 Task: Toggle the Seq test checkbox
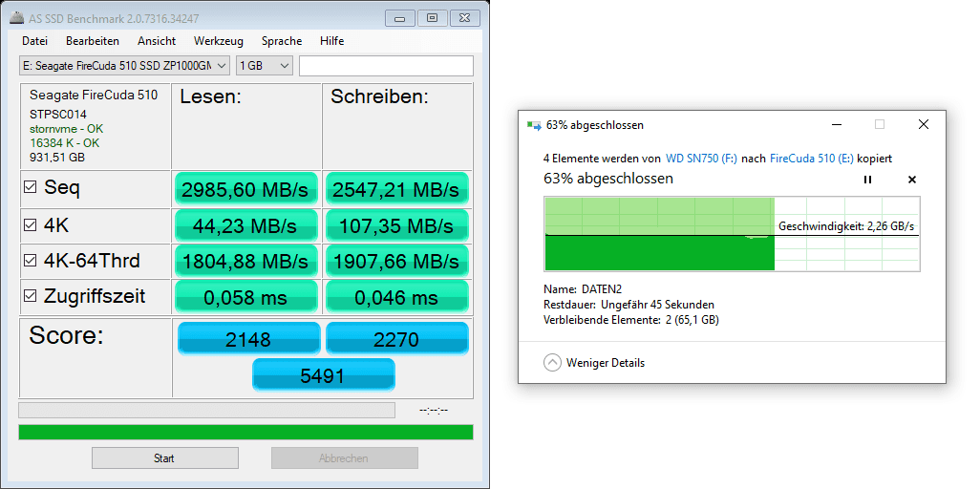point(30,186)
